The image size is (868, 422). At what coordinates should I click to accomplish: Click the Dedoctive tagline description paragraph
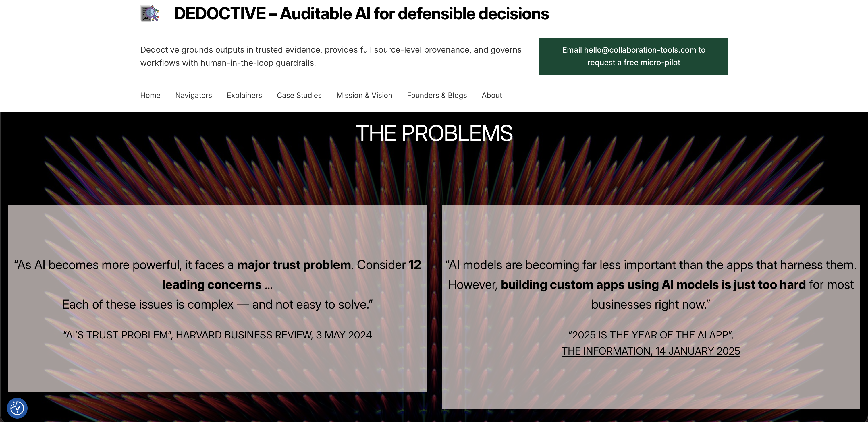coord(331,56)
